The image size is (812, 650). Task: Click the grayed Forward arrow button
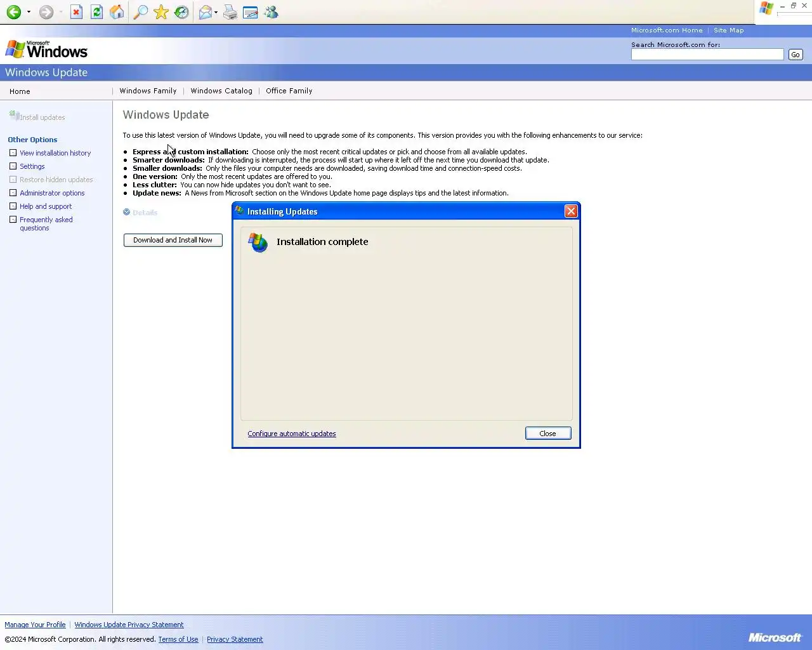[46, 12]
